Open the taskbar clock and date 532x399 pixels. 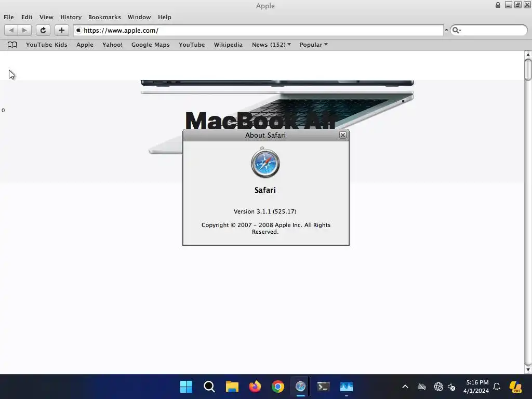pyautogui.click(x=476, y=387)
